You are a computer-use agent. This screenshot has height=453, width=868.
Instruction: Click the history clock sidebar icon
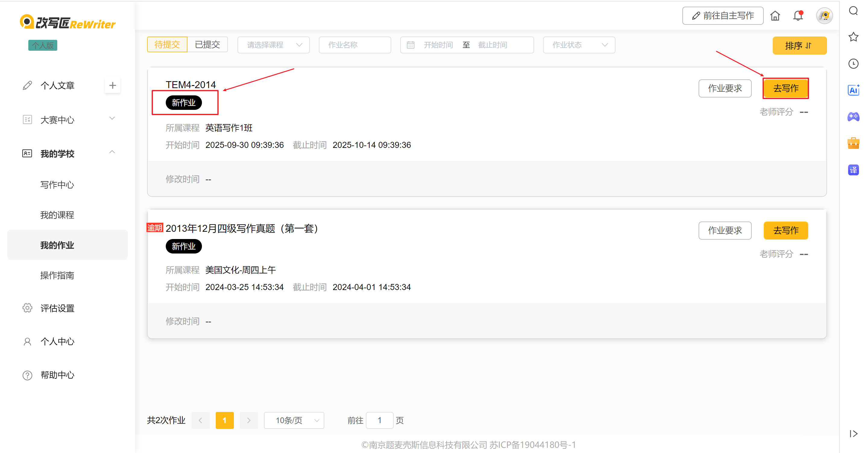[853, 63]
